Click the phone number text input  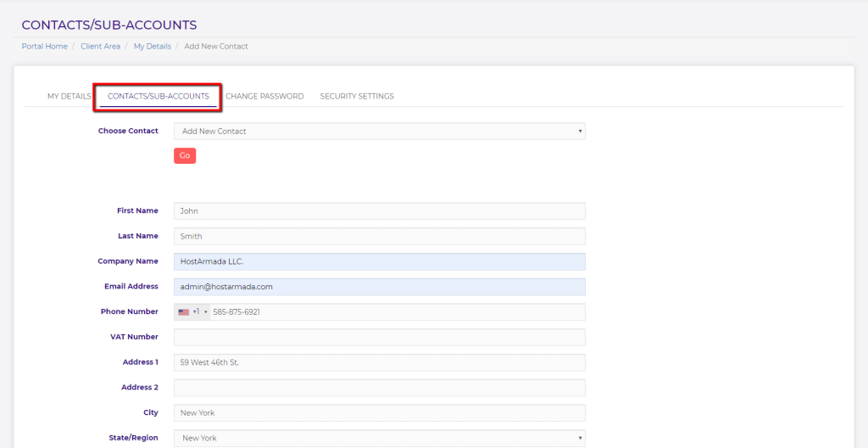(396, 312)
